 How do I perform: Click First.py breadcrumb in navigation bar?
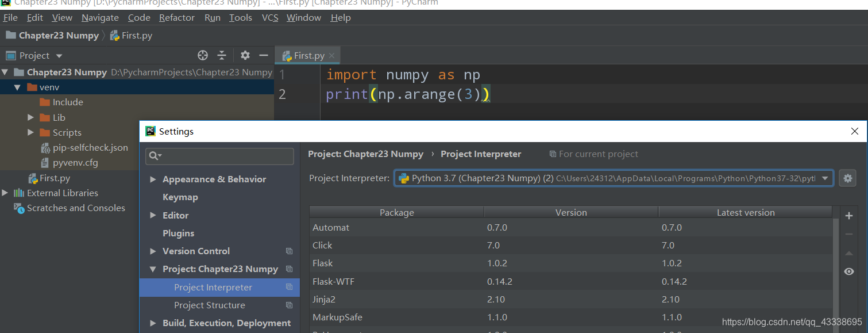tap(131, 35)
